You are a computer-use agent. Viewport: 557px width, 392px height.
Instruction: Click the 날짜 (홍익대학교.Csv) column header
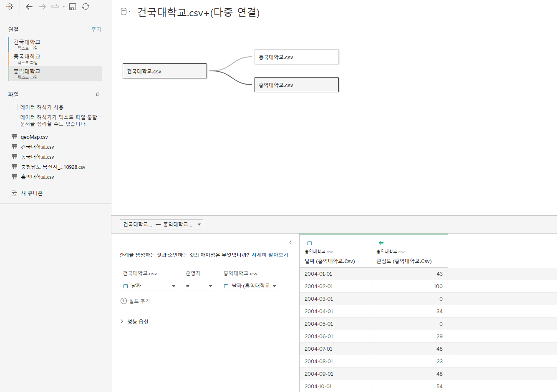330,261
